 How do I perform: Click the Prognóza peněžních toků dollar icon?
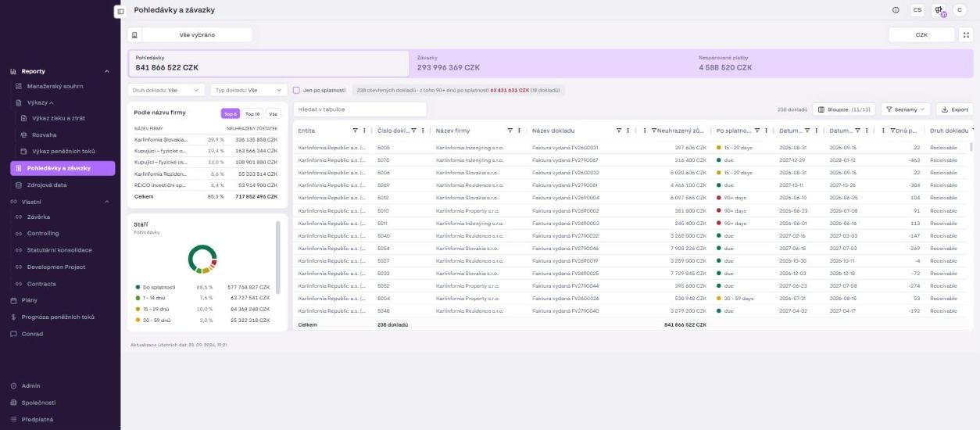[13, 317]
